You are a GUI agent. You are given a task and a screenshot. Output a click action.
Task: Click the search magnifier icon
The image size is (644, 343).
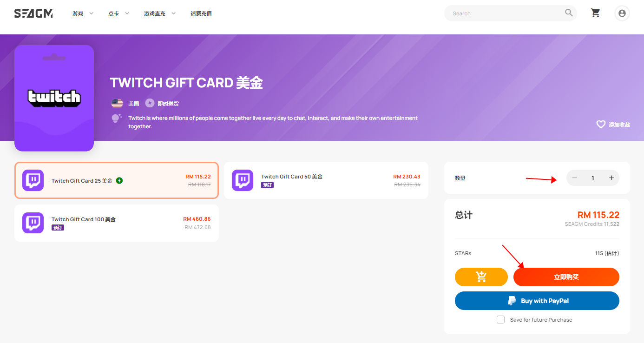pyautogui.click(x=569, y=13)
